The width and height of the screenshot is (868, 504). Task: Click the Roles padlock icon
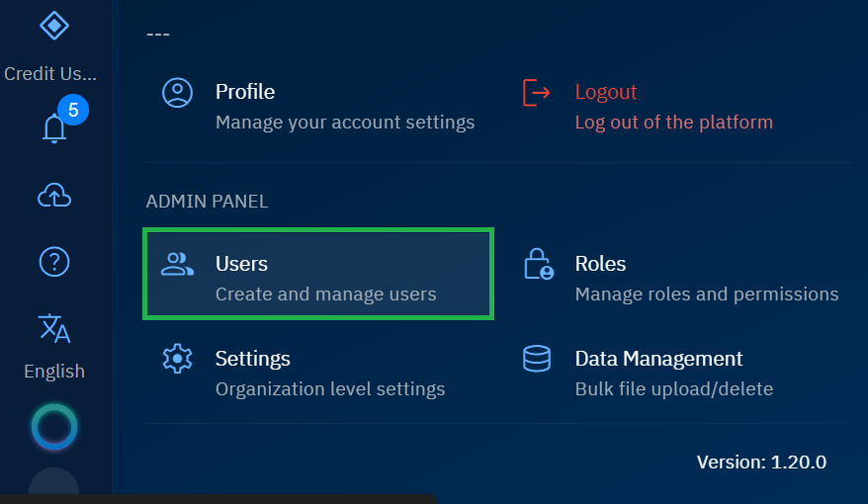tap(538, 265)
